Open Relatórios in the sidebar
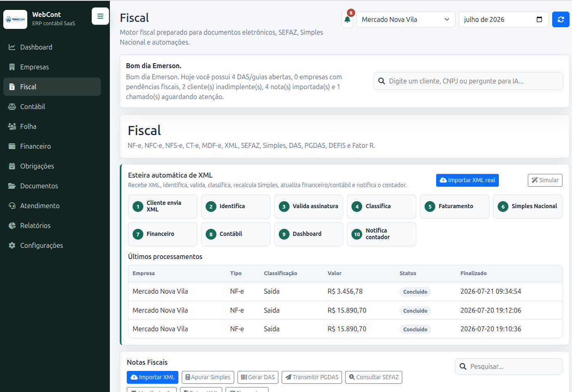 52,226
